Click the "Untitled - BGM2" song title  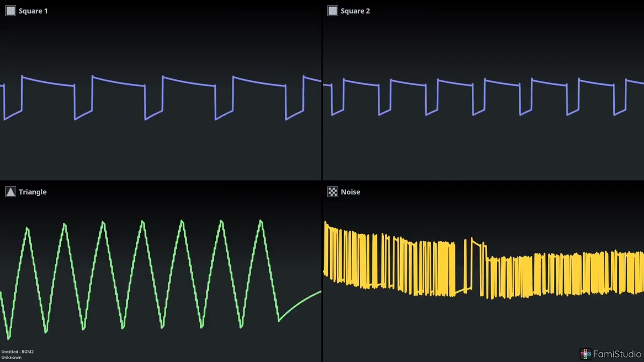(18, 351)
